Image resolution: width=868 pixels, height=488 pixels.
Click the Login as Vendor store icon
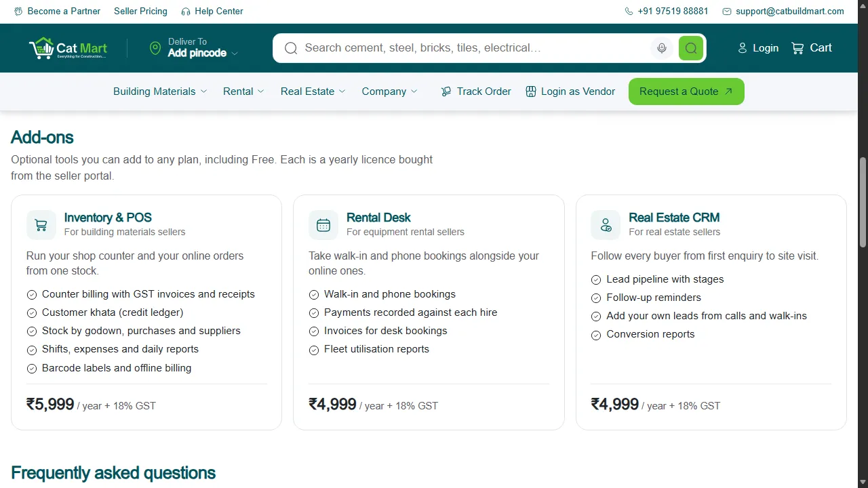[x=531, y=91]
